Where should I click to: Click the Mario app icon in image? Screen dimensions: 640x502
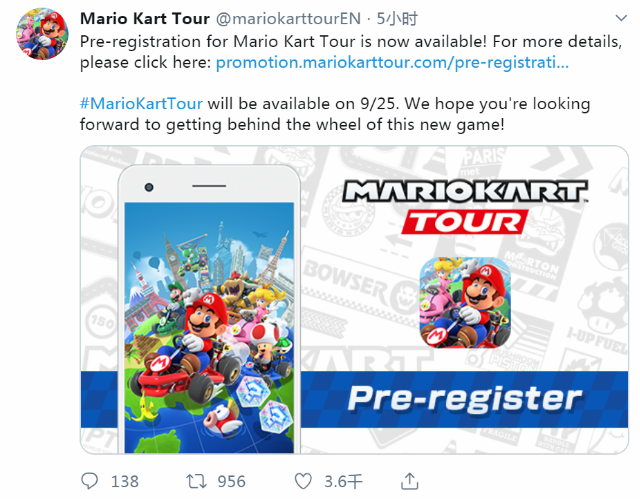click(x=465, y=302)
